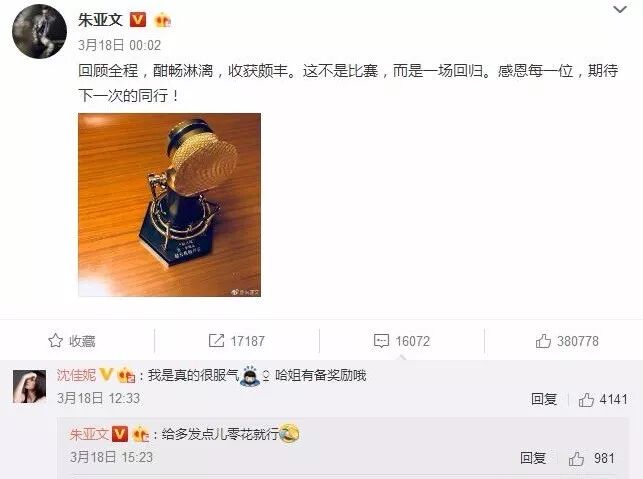Enlarge the golden microphone trophy photo

[169, 205]
